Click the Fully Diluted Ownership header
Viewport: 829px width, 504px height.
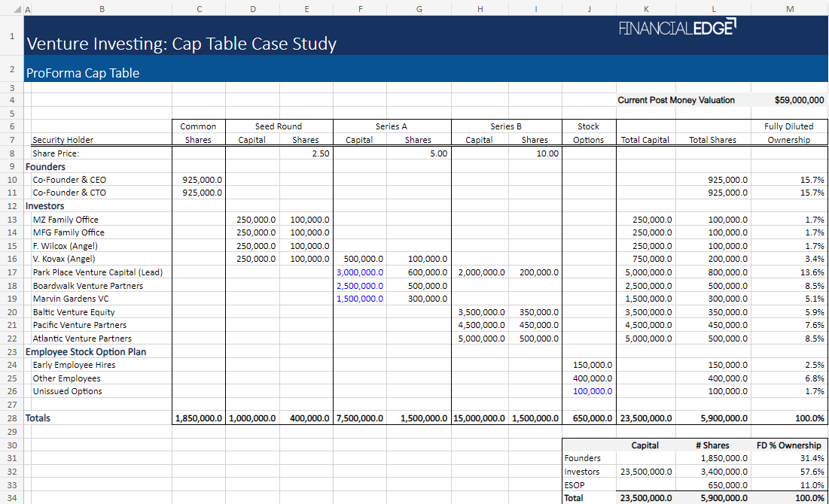click(789, 132)
